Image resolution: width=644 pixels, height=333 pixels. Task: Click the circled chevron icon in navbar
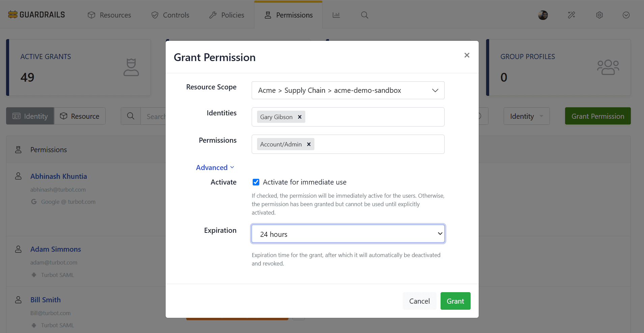tap(626, 15)
